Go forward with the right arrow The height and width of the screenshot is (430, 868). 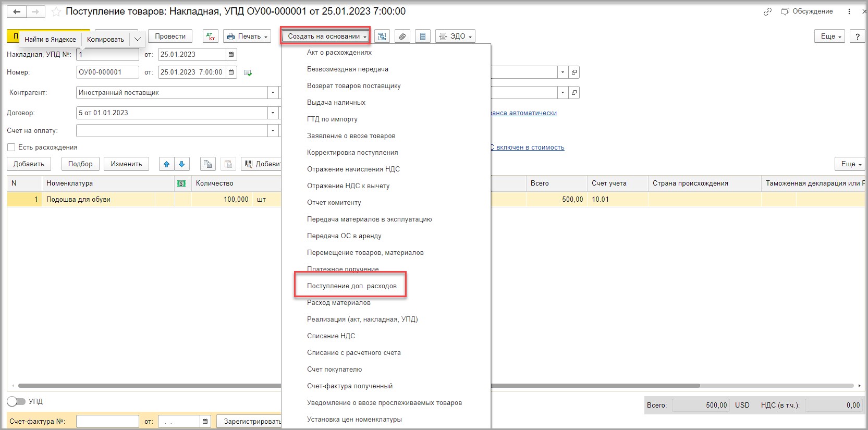[x=35, y=11]
